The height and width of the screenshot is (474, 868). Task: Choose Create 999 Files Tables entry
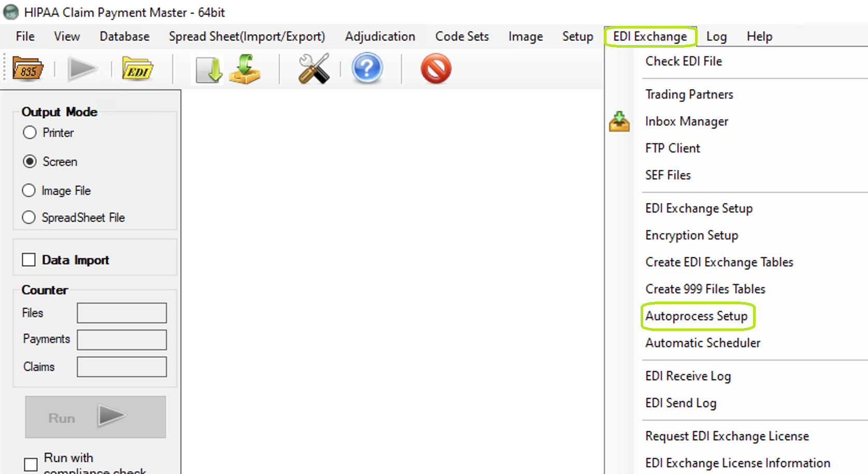705,289
